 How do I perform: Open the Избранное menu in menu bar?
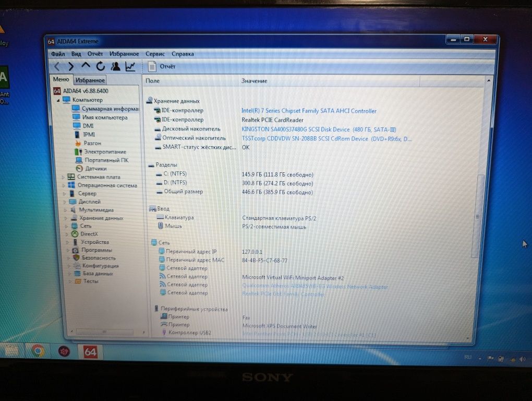(124, 54)
